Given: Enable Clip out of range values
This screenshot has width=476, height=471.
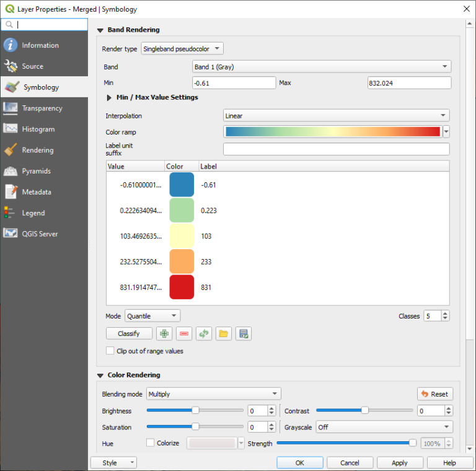Looking at the screenshot, I should tap(110, 351).
